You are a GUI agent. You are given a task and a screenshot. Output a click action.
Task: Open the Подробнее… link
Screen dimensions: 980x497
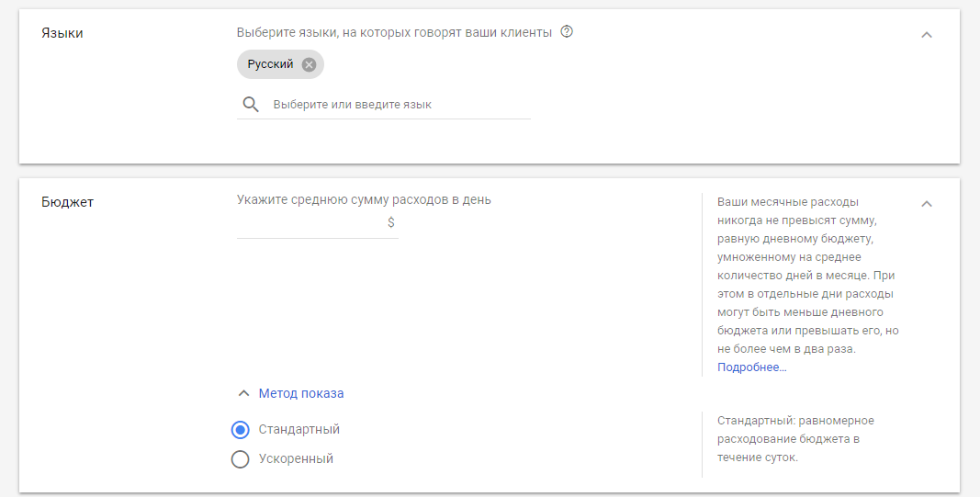pyautogui.click(x=751, y=367)
